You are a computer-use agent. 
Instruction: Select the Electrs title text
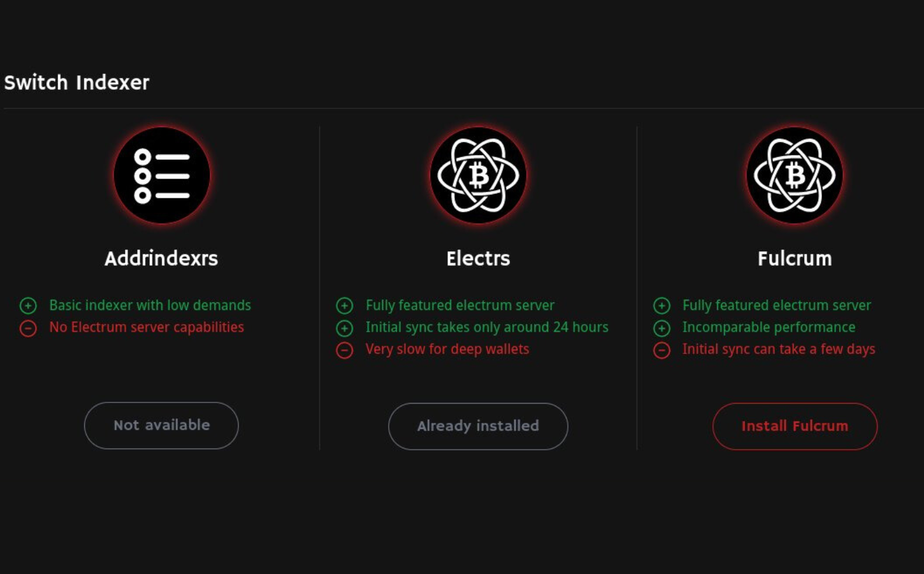[x=478, y=258]
